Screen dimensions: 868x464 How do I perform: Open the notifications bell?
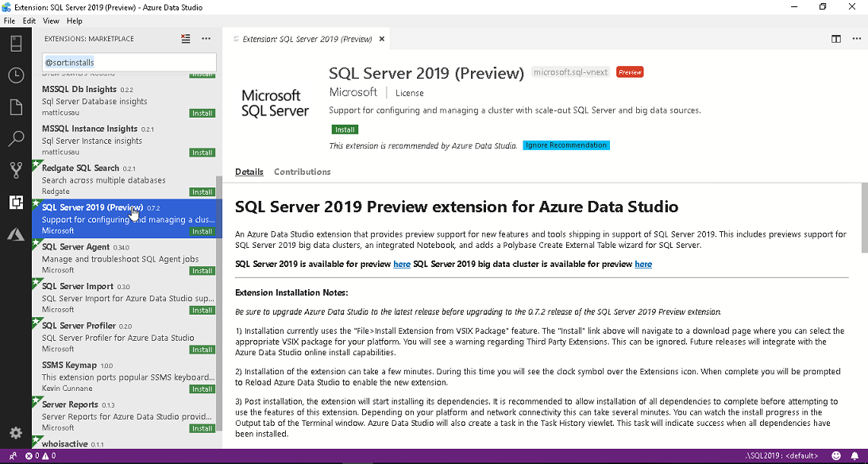pyautogui.click(x=854, y=456)
